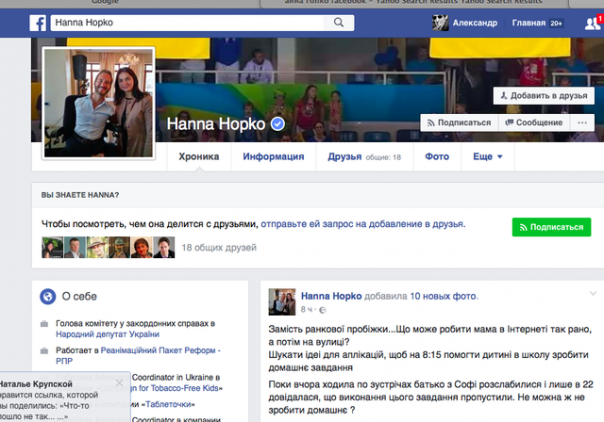
Task: Click the '18 общих друзей' text
Action: pyautogui.click(x=219, y=248)
